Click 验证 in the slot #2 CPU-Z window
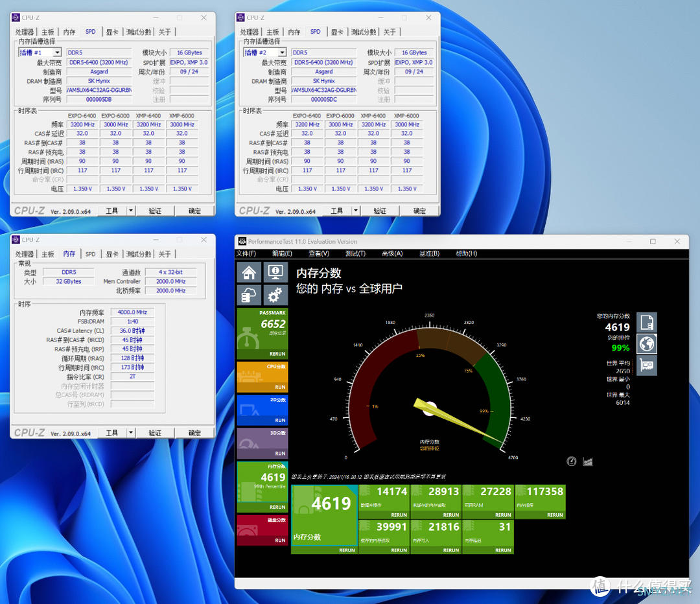This screenshot has height=604, width=700. (380, 211)
